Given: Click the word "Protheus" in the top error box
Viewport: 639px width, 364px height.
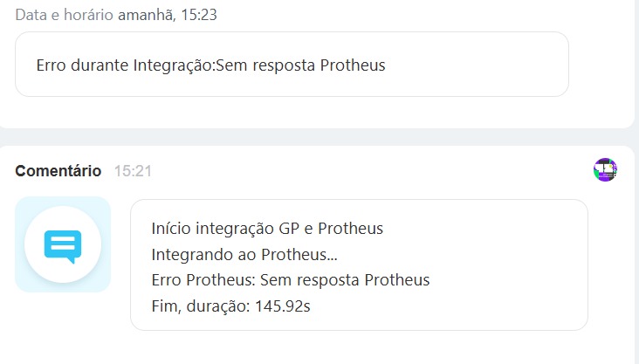Looking at the screenshot, I should click(353, 65).
